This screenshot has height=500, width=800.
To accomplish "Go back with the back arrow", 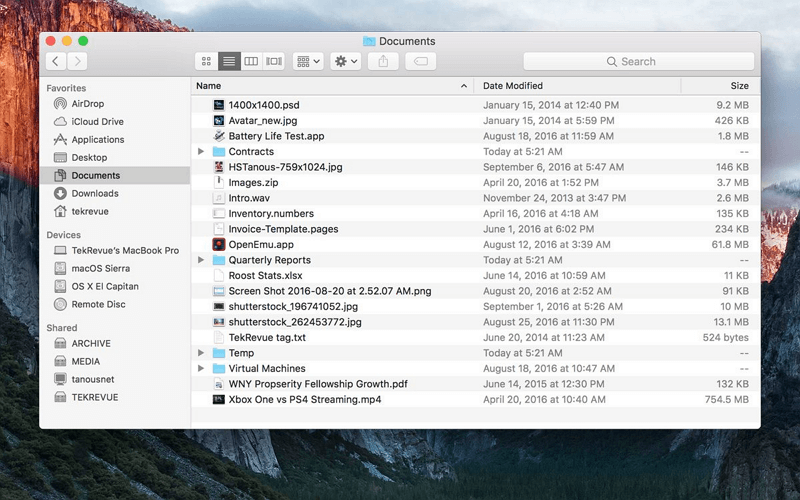I will 55,61.
